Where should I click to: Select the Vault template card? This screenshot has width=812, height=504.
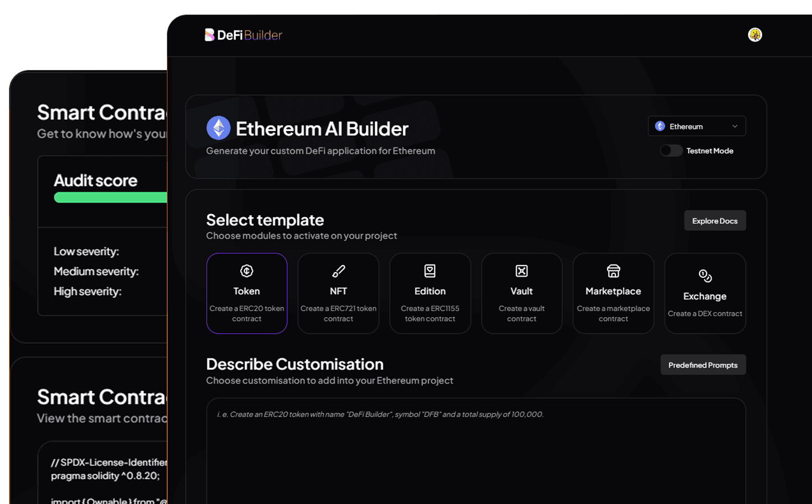[x=521, y=293]
